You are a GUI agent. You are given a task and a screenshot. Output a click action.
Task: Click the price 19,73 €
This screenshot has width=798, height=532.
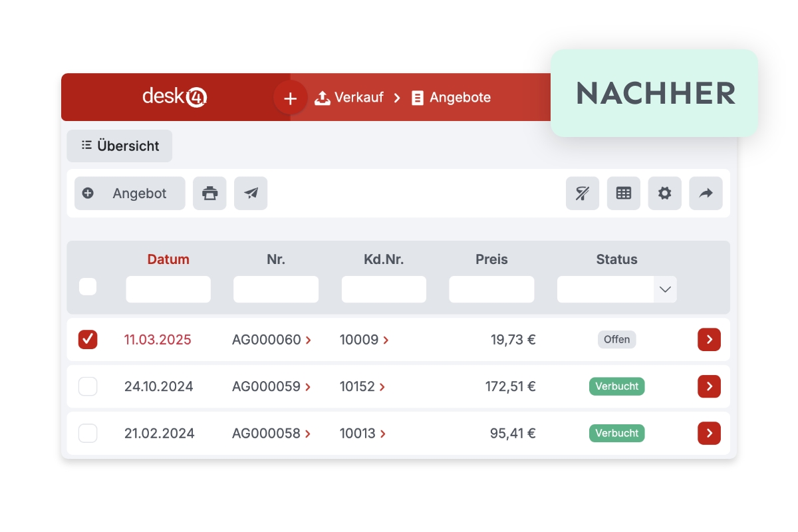[513, 340]
